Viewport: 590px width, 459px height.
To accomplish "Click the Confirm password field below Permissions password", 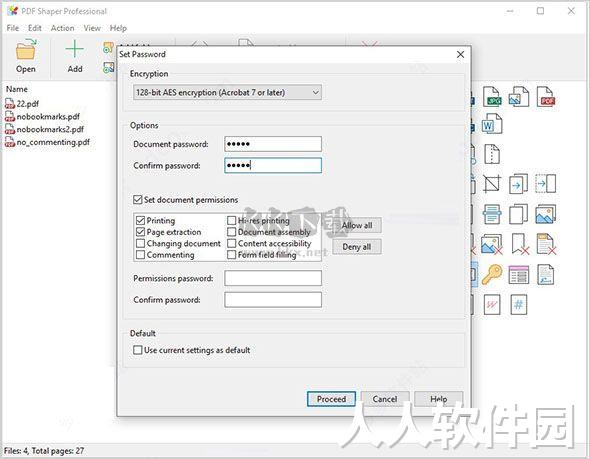I will (x=273, y=300).
